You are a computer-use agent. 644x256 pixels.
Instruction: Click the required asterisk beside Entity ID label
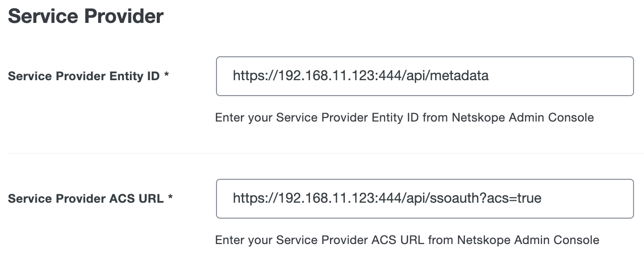click(167, 76)
